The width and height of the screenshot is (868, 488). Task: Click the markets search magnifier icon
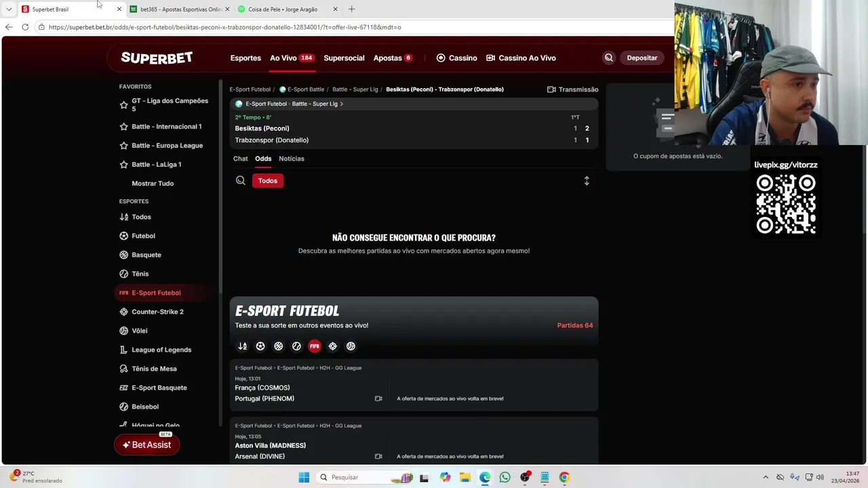tap(241, 181)
